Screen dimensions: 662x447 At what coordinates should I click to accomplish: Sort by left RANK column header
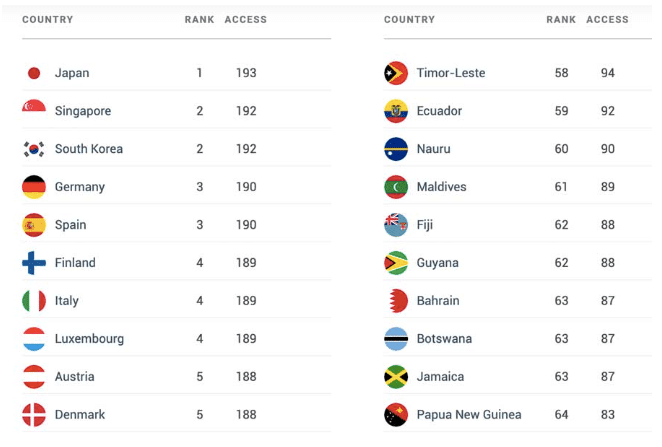[199, 20]
